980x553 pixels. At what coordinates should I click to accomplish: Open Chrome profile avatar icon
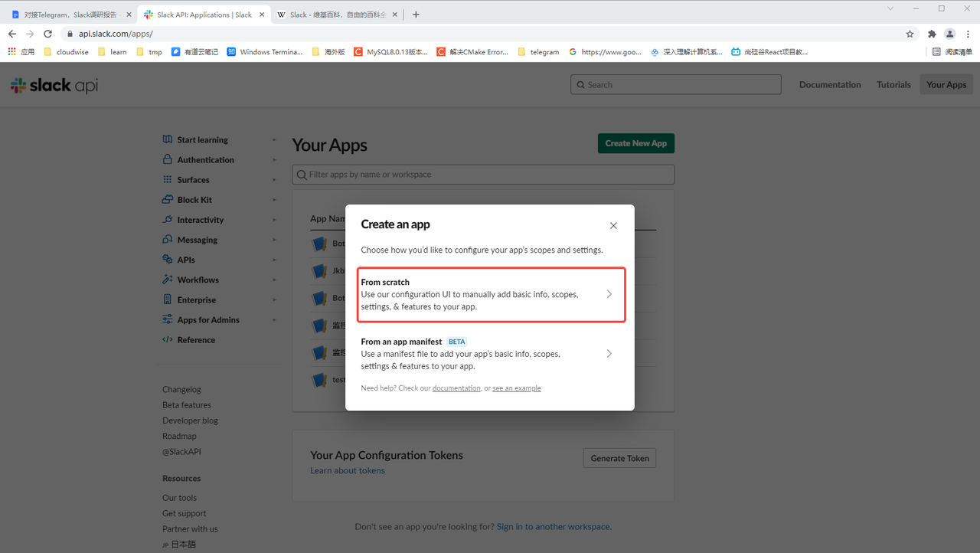(950, 34)
